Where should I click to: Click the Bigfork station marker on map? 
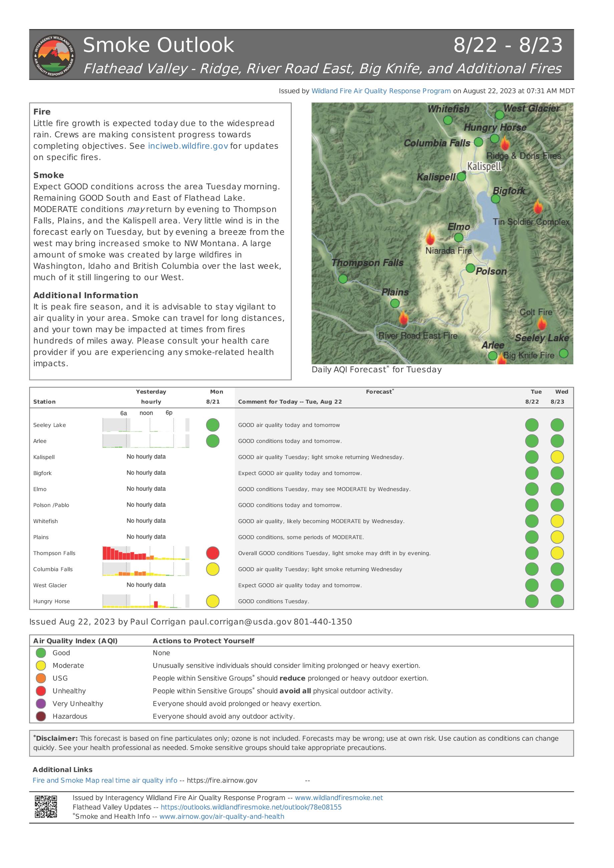point(496,199)
